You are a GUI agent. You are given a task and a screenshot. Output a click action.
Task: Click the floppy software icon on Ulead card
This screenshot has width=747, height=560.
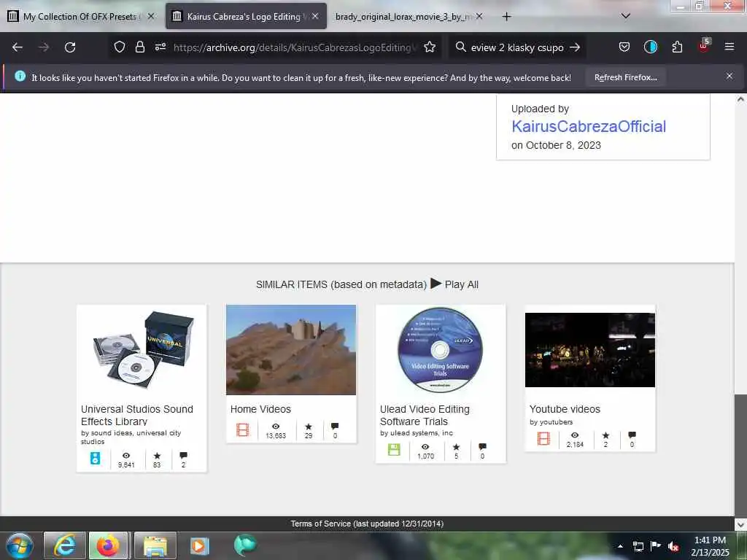(x=394, y=449)
